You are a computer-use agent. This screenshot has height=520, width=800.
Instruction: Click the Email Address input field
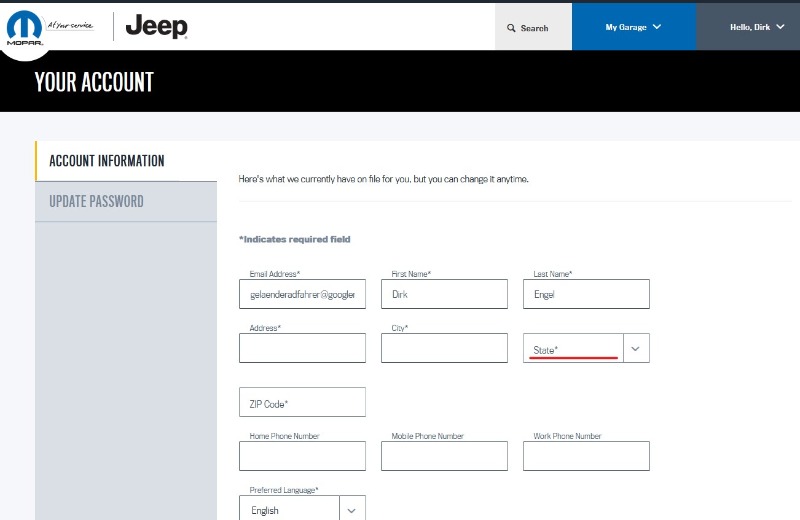pyautogui.click(x=302, y=294)
